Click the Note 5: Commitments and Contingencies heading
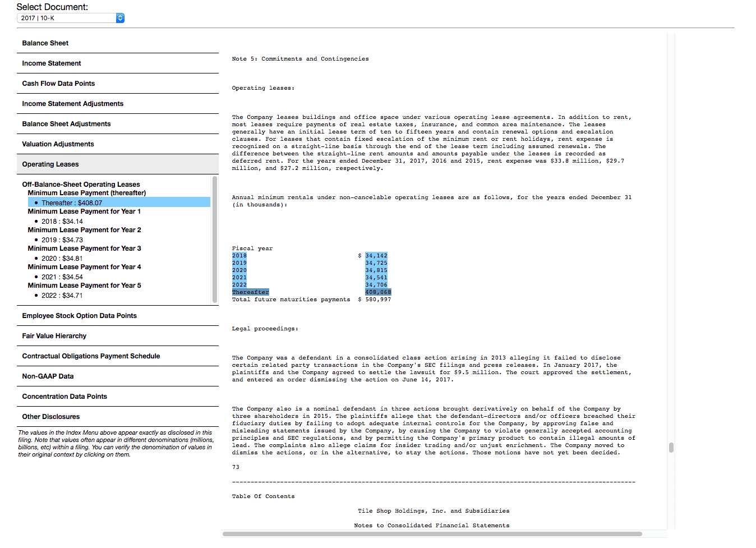The height and width of the screenshot is (548, 756). click(301, 59)
